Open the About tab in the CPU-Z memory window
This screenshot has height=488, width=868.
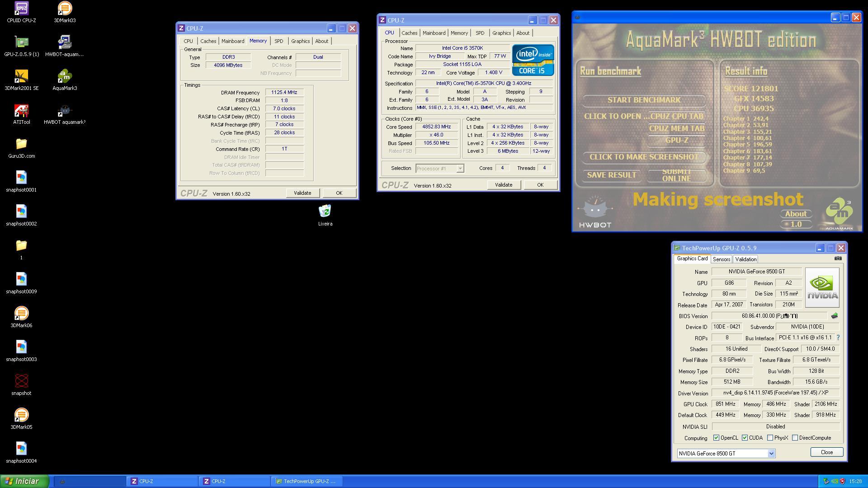(x=321, y=41)
